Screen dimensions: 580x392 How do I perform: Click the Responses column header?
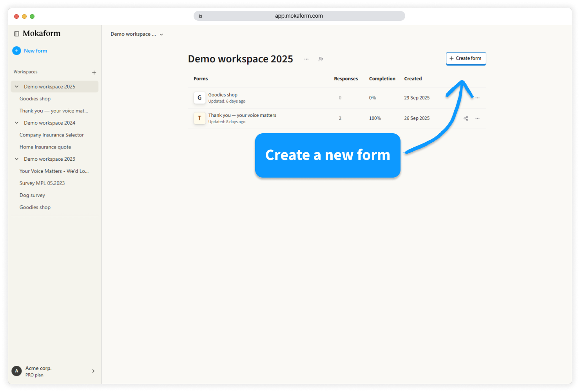tap(346, 79)
